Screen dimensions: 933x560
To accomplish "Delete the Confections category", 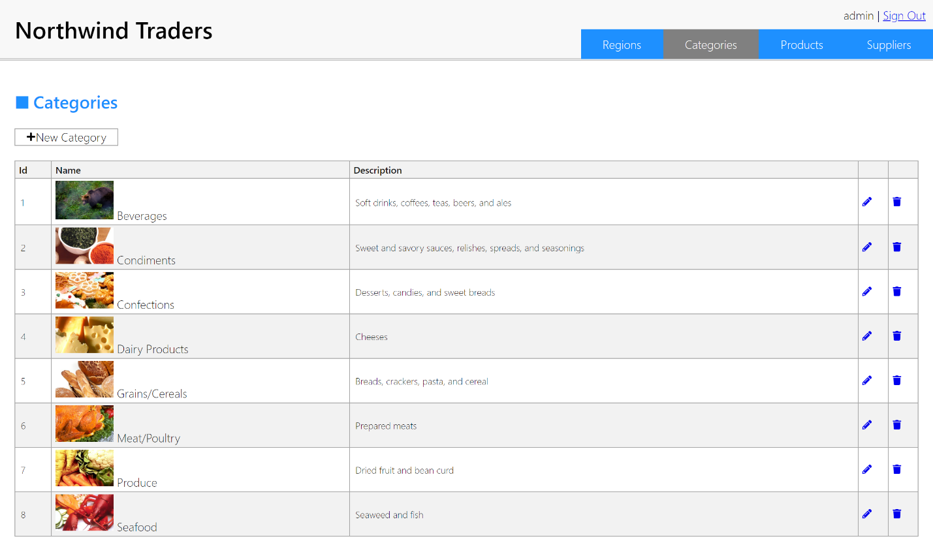I will [897, 291].
